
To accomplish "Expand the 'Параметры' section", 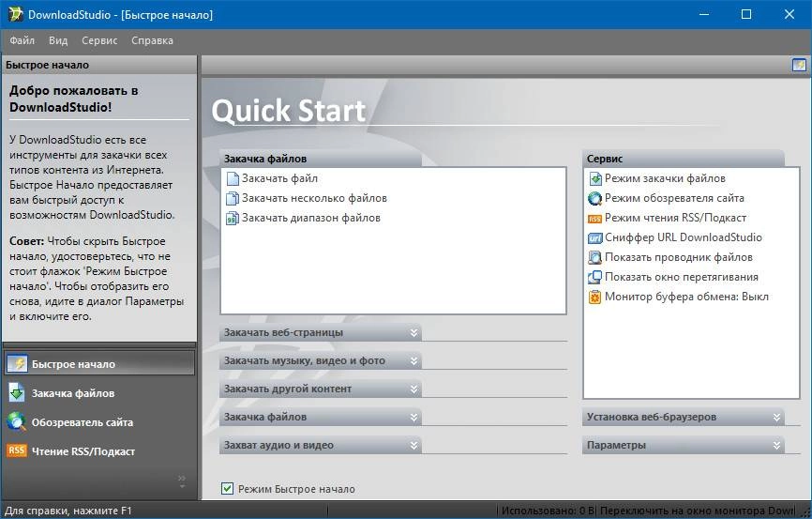I will [x=684, y=445].
